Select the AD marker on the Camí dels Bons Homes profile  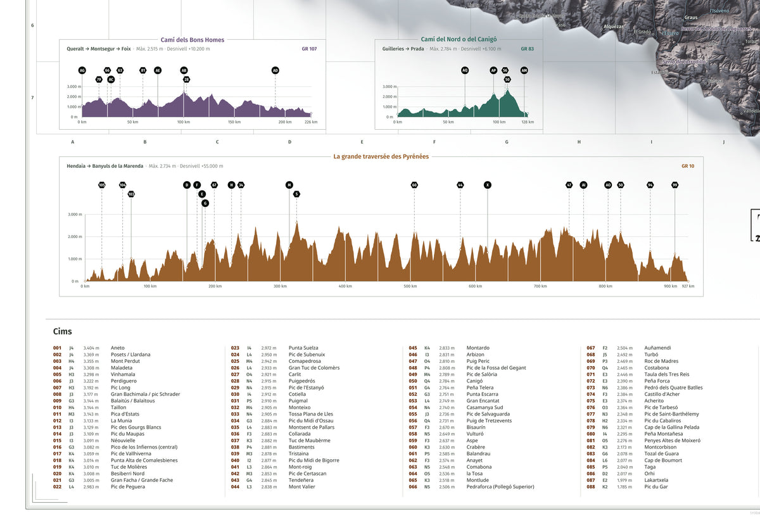[275, 70]
